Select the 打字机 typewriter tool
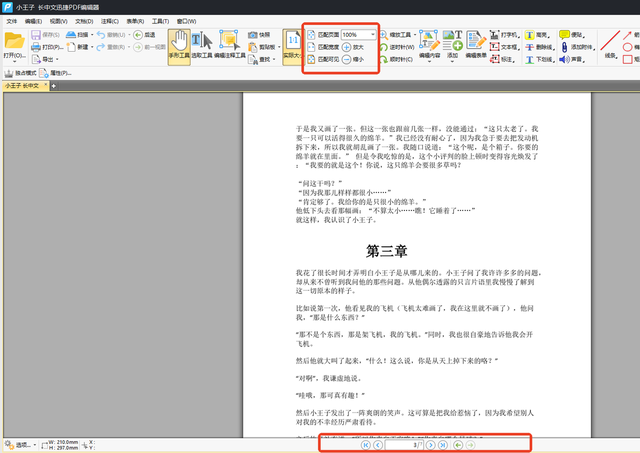The height and width of the screenshot is (453, 640). click(x=504, y=35)
